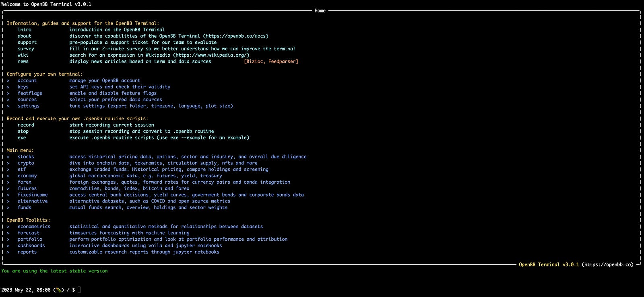The height and width of the screenshot is (297, 644).
Task: Click the '>' arrow before keys
Action: 8,87
